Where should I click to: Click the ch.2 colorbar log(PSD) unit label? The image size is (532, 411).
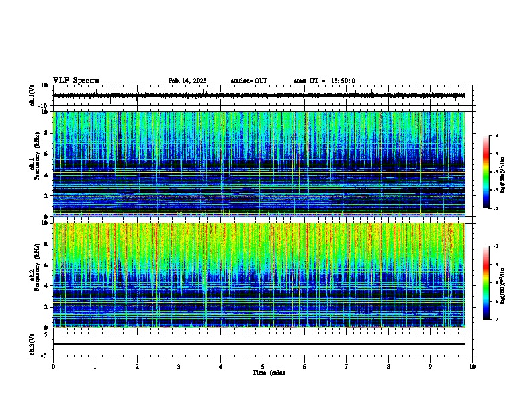point(503,285)
